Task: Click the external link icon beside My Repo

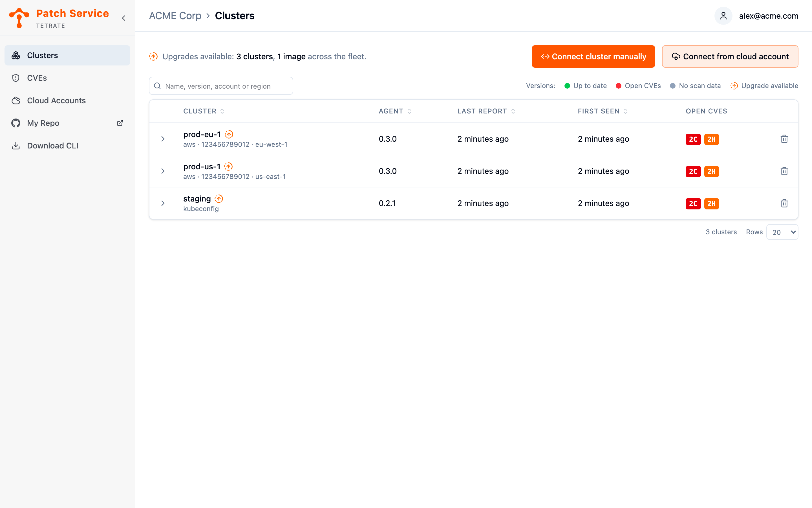Action: pyautogui.click(x=120, y=123)
